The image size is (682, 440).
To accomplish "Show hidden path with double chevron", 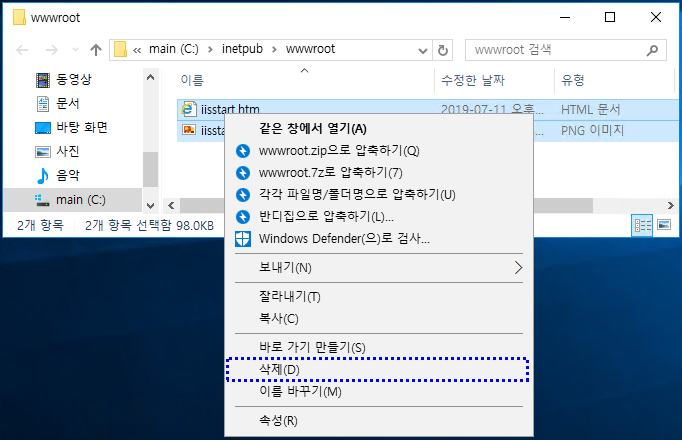I will 137,50.
